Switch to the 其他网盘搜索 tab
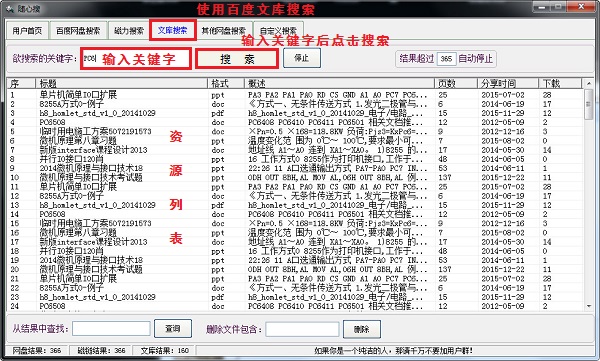The image size is (600, 361). pyautogui.click(x=224, y=31)
